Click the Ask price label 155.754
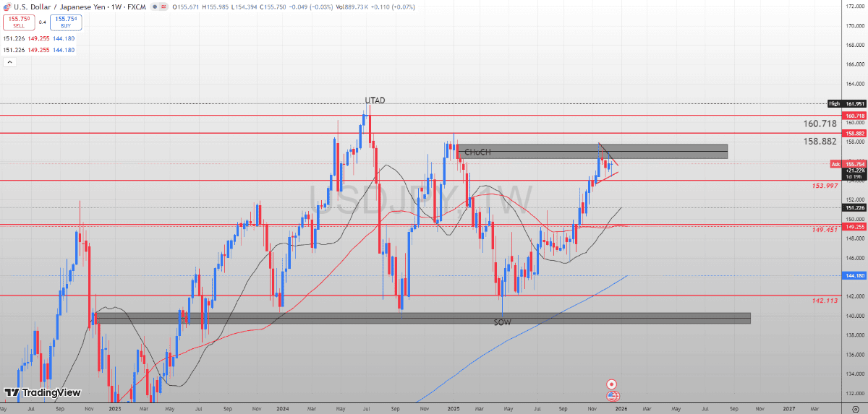 click(848, 164)
